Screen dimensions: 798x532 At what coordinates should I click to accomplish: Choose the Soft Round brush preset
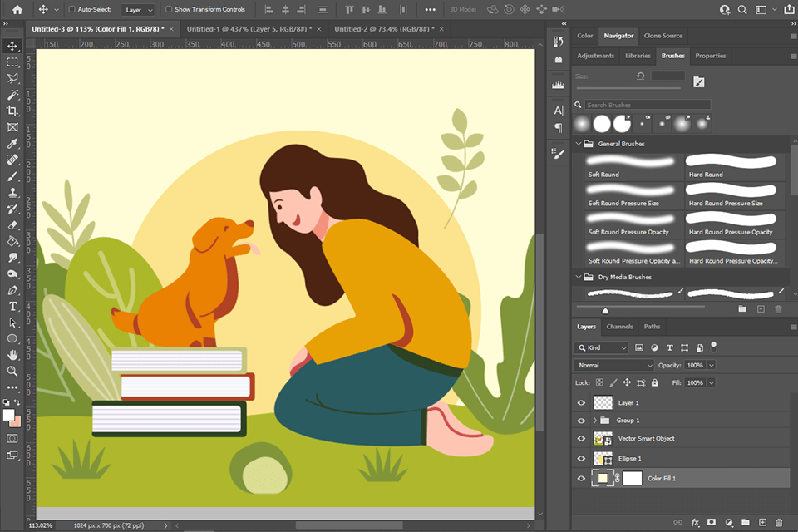tap(634, 166)
